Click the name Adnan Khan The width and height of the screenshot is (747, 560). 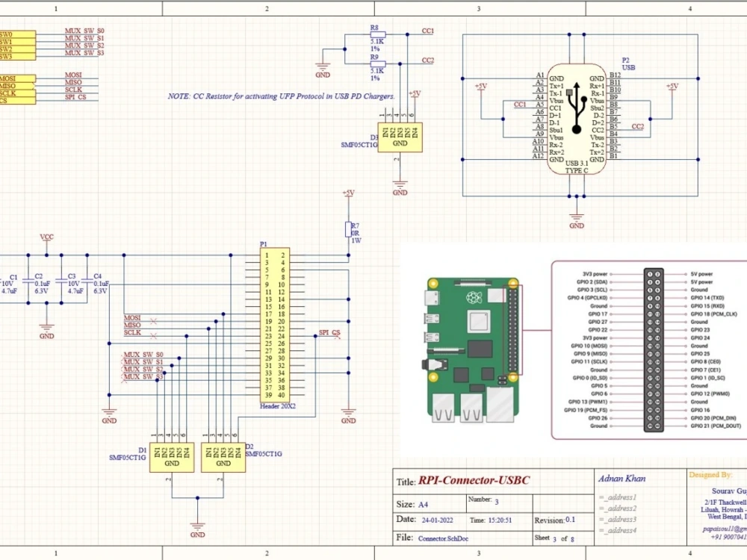(622, 479)
